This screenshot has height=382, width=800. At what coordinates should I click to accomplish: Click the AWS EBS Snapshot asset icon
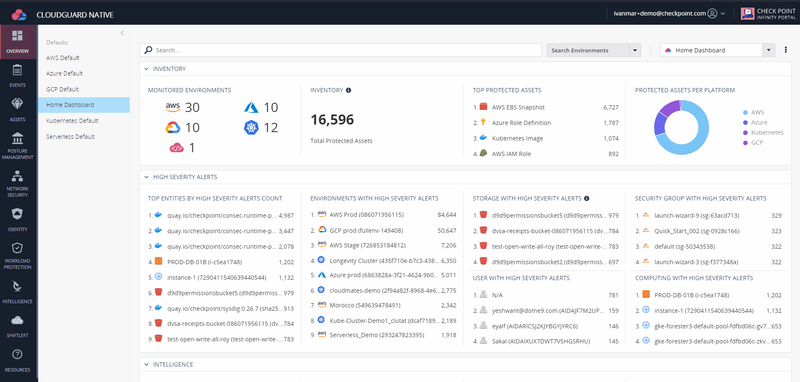(483, 107)
